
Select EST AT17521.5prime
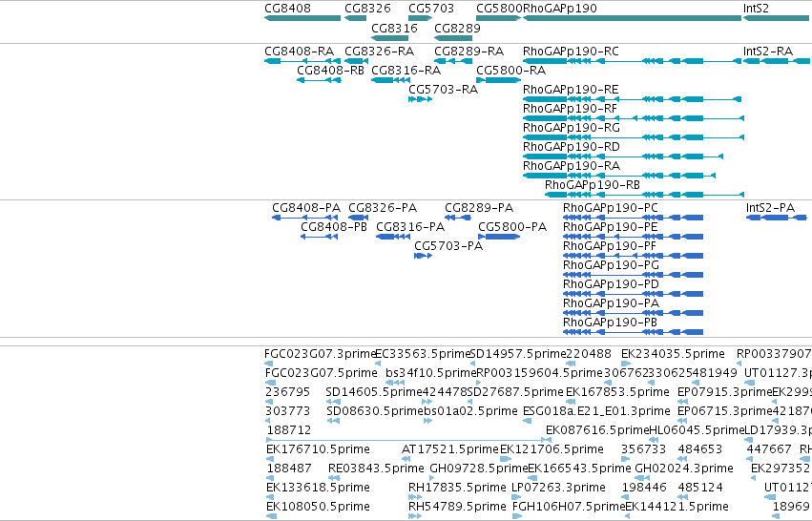406,459
